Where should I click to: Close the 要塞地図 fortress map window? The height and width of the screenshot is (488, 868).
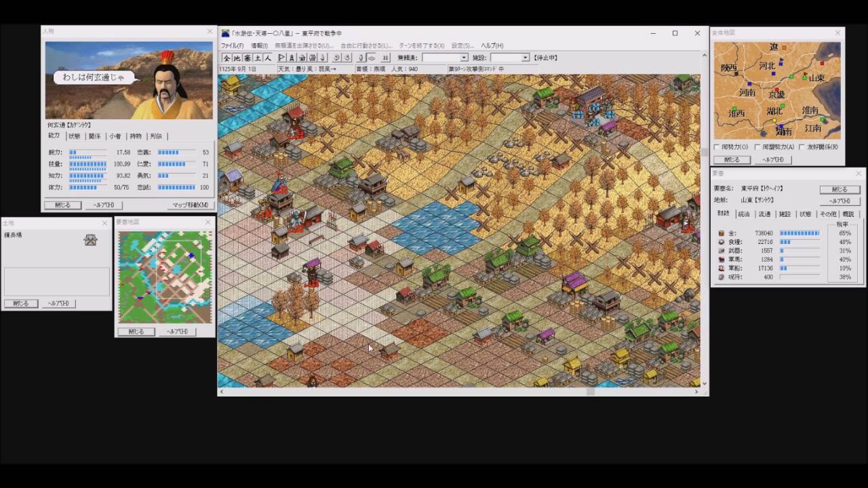coord(209,222)
